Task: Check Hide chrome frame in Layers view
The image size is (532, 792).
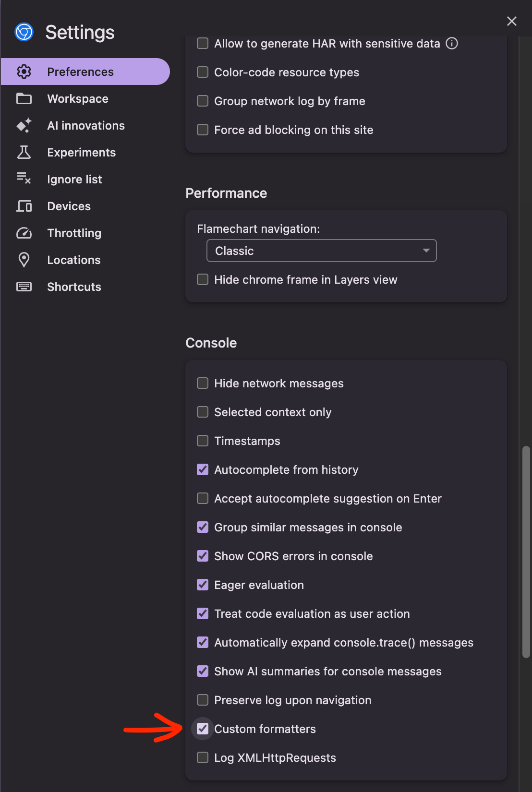Action: [x=203, y=279]
